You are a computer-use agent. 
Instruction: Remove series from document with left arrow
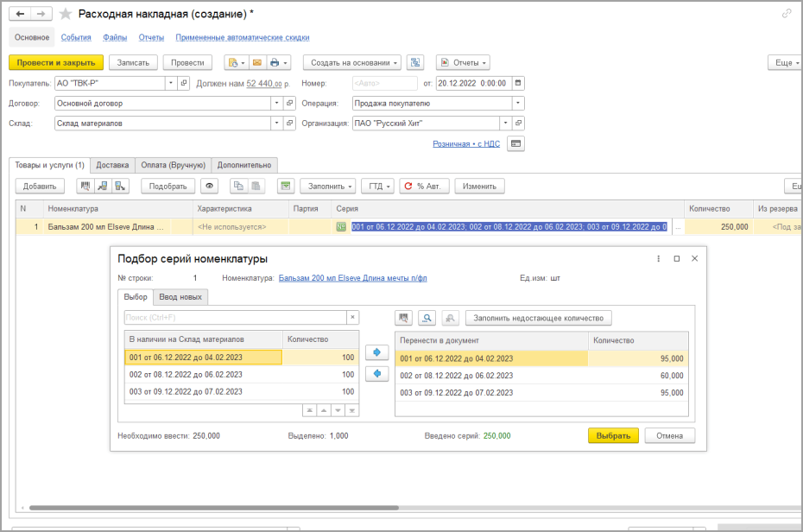tap(377, 374)
